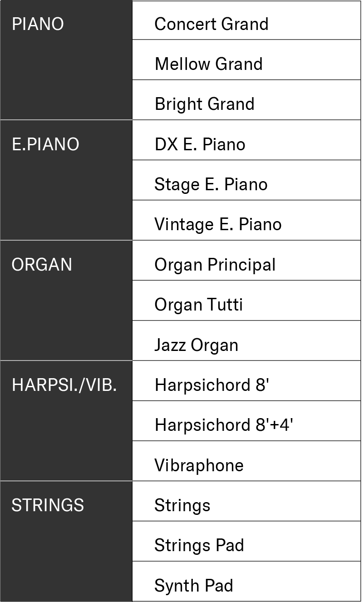Select the PIANO voice category

click(38, 24)
